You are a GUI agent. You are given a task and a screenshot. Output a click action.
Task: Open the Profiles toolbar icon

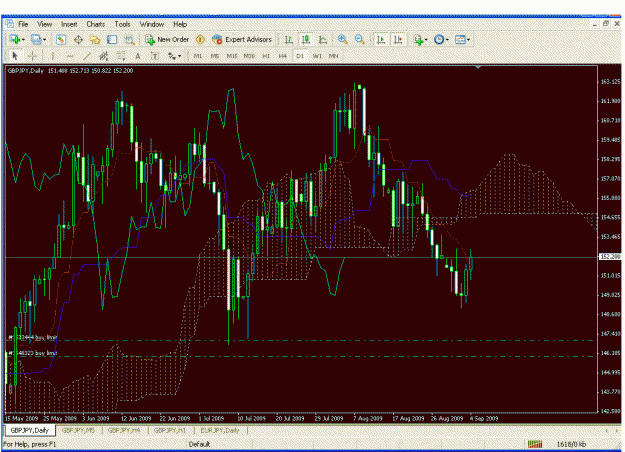36,39
